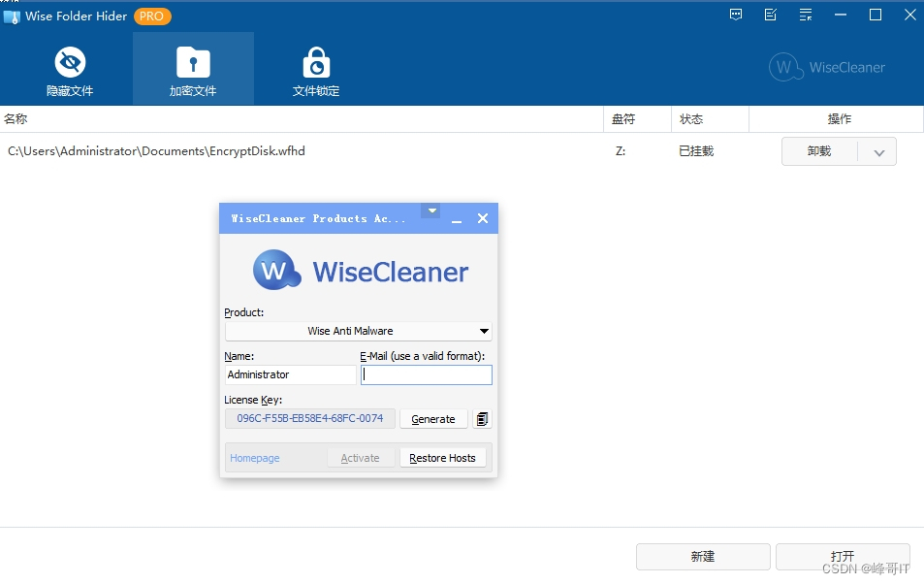
Task: Expand the dropdown arrow beside 卸载 button
Action: coord(878,152)
